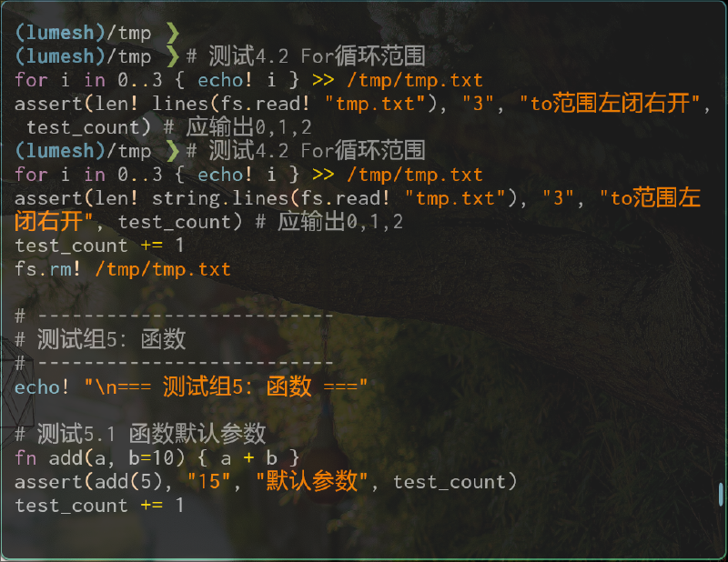Image resolution: width=728 pixels, height=562 pixels.
Task: Click the comment "# 测试组5: 函数" heading
Action: point(100,339)
